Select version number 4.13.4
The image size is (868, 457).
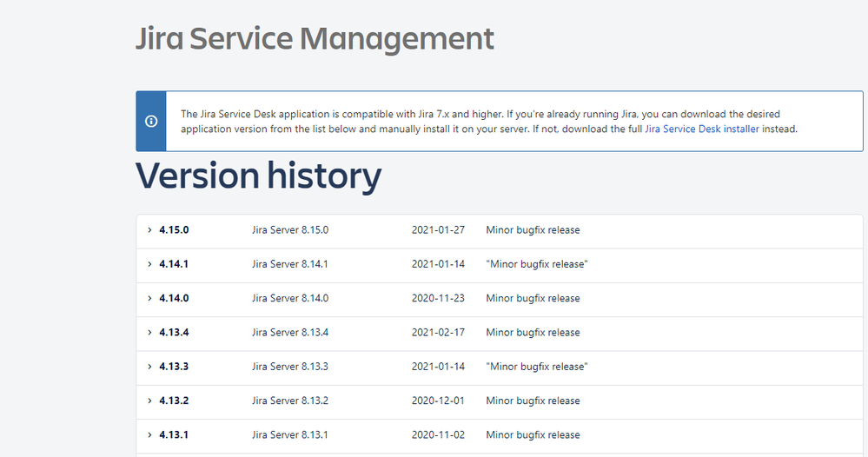coord(174,333)
